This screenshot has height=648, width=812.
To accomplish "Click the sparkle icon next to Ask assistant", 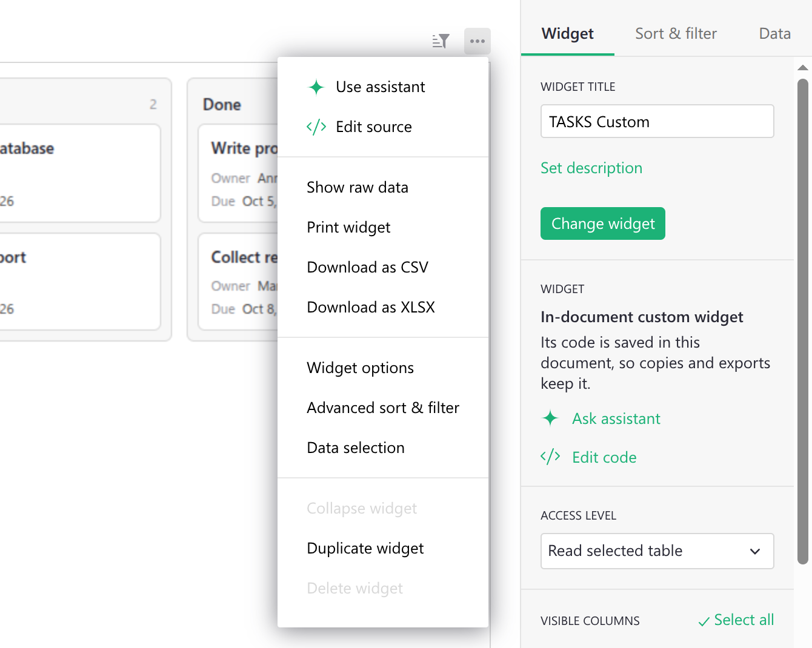I will (550, 418).
